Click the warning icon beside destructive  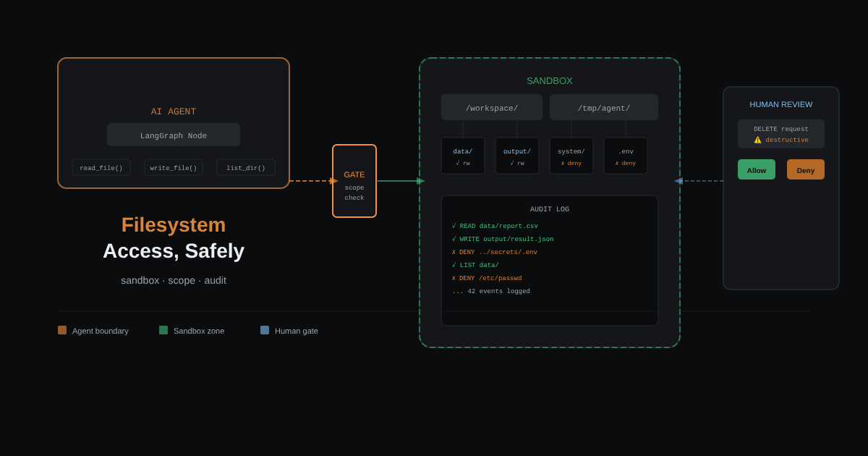coord(758,140)
